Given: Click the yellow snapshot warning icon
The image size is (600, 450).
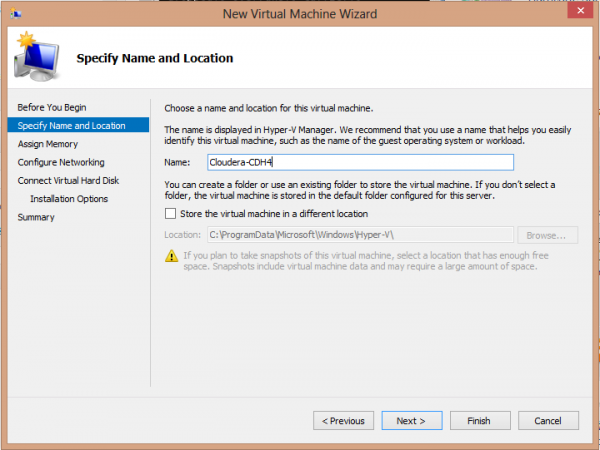Looking at the screenshot, I should (x=171, y=256).
